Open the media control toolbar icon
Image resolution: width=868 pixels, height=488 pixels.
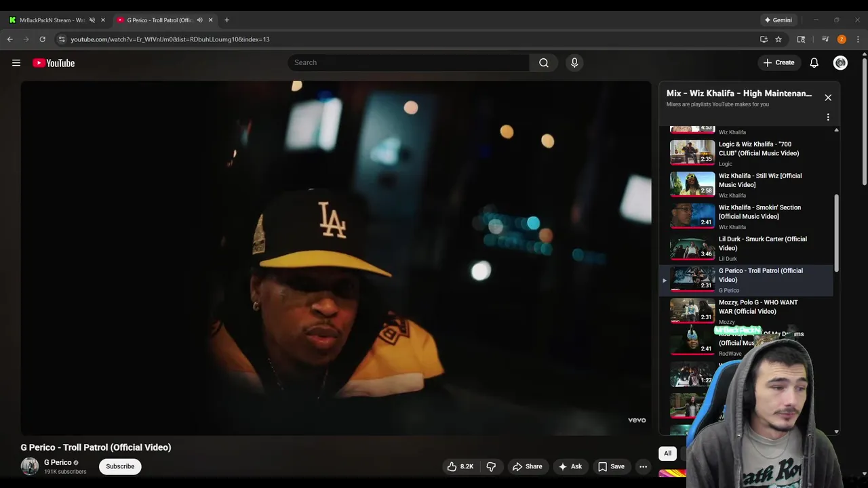[825, 39]
